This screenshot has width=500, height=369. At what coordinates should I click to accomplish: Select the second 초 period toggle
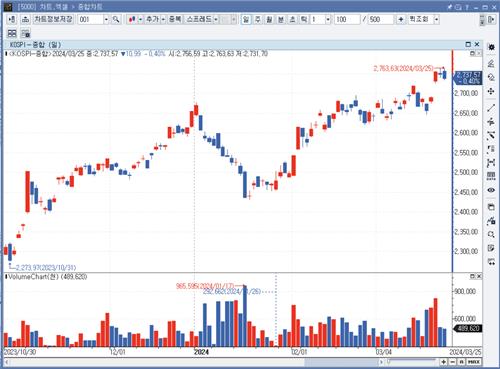click(292, 19)
